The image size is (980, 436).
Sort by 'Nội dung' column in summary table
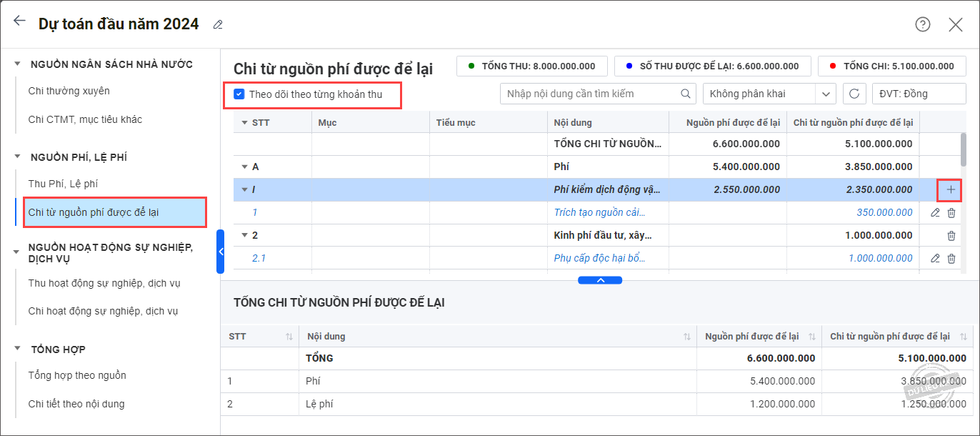(686, 337)
